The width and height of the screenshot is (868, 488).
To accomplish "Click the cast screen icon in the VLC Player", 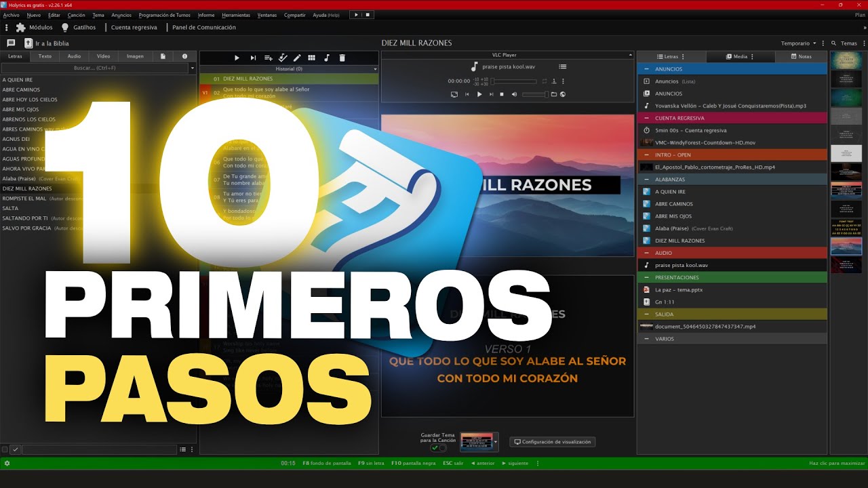I will (453, 94).
